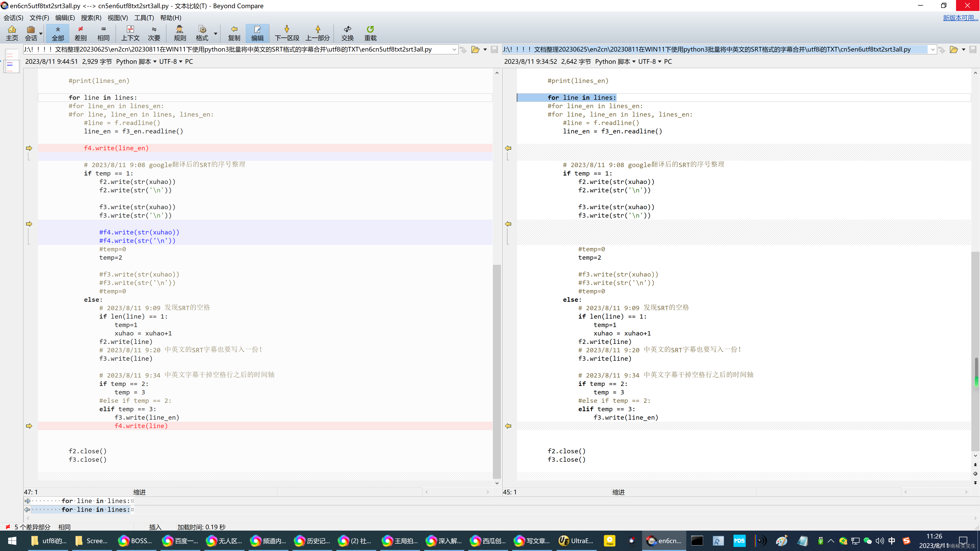Open the 视图(V) menu

(x=118, y=18)
